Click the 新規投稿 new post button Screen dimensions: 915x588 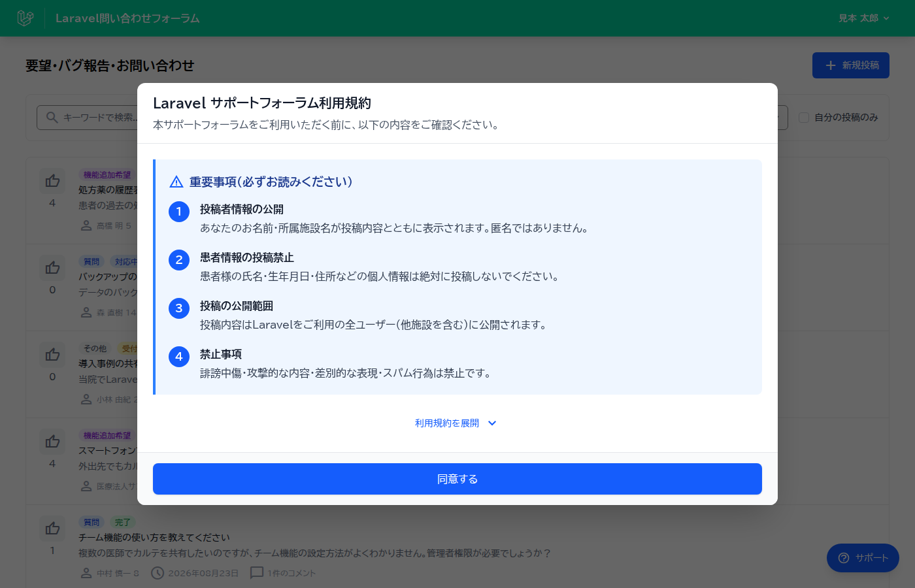click(x=851, y=65)
